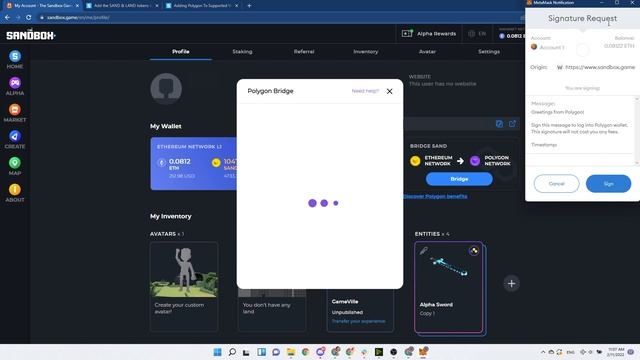The width and height of the screenshot is (640, 360).
Task: Switch to Add the SAND & LAND tokens tab
Action: 121,6
